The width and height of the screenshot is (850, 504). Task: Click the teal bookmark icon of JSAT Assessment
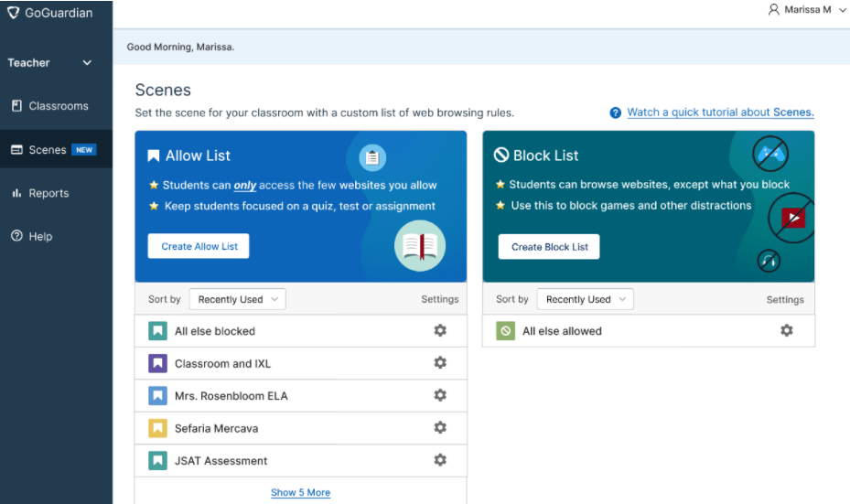click(157, 461)
